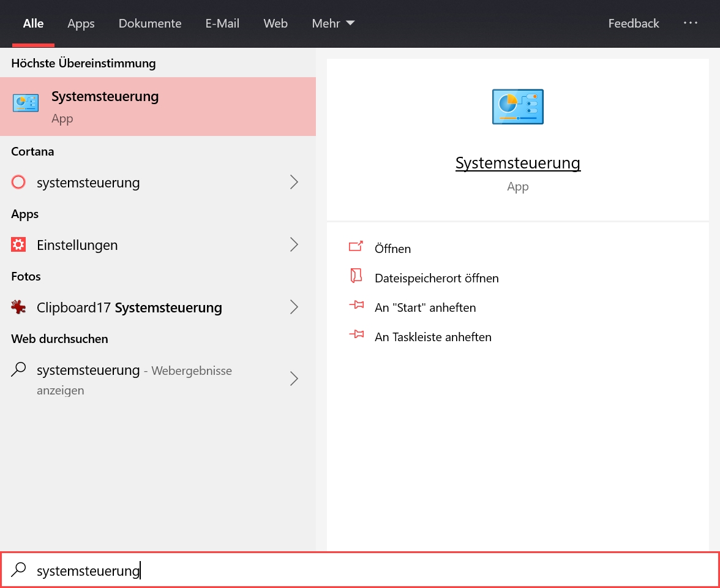
Task: Click the Clipboard17 photo result icon
Action: coord(19,307)
